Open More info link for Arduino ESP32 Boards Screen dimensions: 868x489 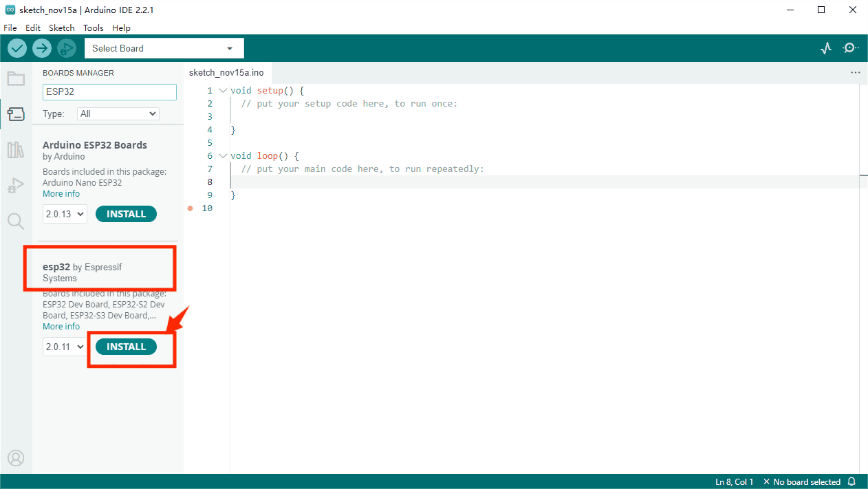point(61,194)
